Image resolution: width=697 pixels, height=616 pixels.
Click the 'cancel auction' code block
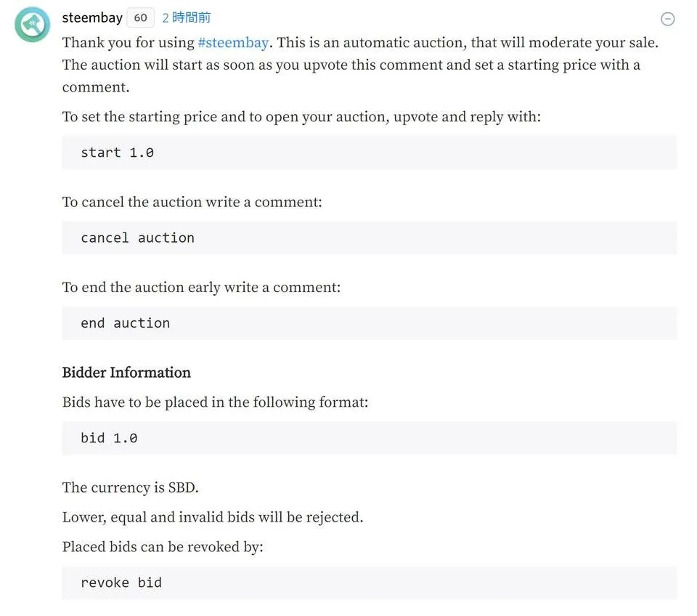click(369, 238)
